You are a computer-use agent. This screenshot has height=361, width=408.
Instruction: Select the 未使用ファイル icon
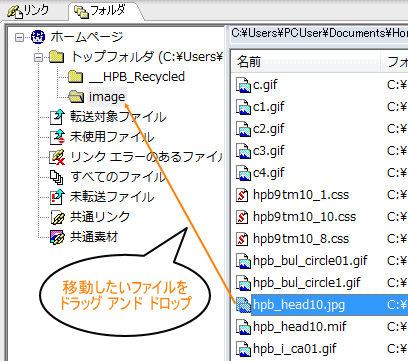click(x=57, y=137)
